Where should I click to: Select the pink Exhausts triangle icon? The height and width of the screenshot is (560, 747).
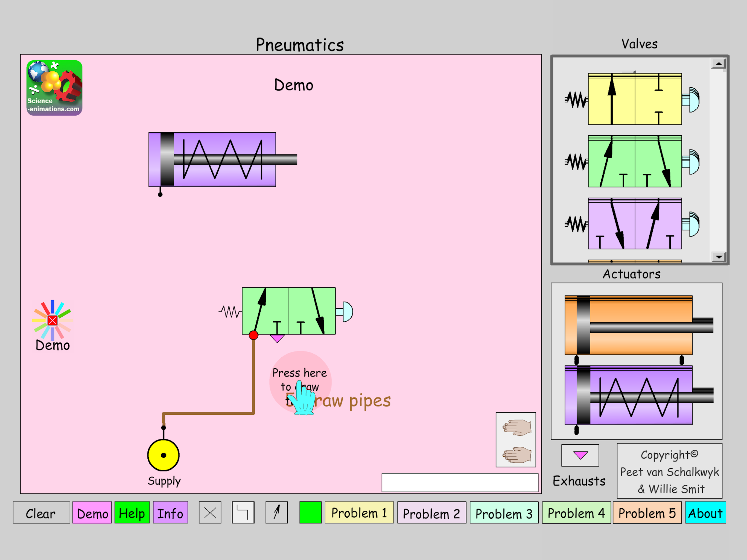pyautogui.click(x=580, y=455)
